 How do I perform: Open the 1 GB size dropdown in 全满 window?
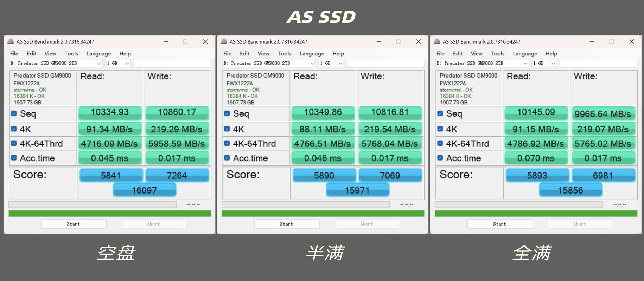coord(544,63)
